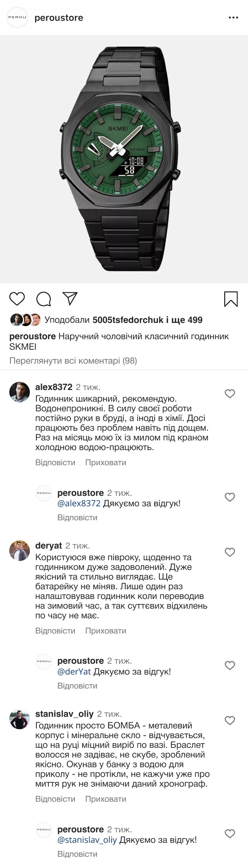This screenshot has width=248, height=868.
Task: Open comments via speech bubble icon
Action: click(x=43, y=299)
